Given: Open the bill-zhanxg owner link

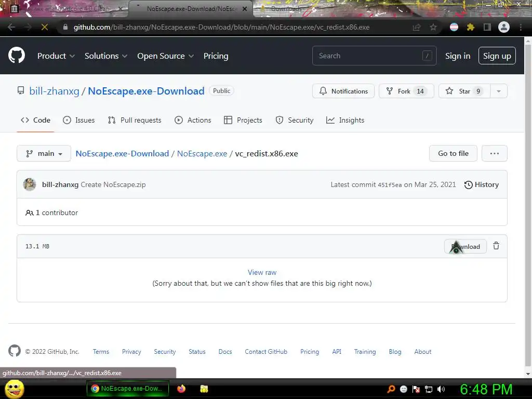Looking at the screenshot, I should click(x=54, y=91).
